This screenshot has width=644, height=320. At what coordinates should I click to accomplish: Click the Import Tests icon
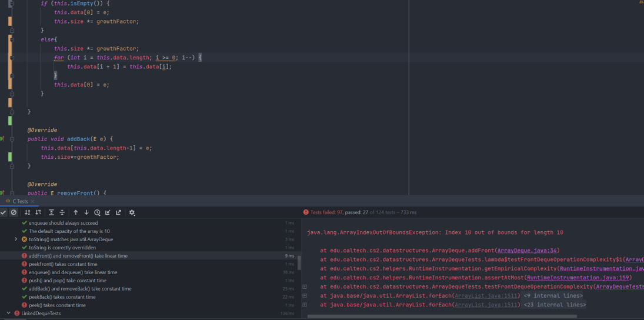[108, 212]
